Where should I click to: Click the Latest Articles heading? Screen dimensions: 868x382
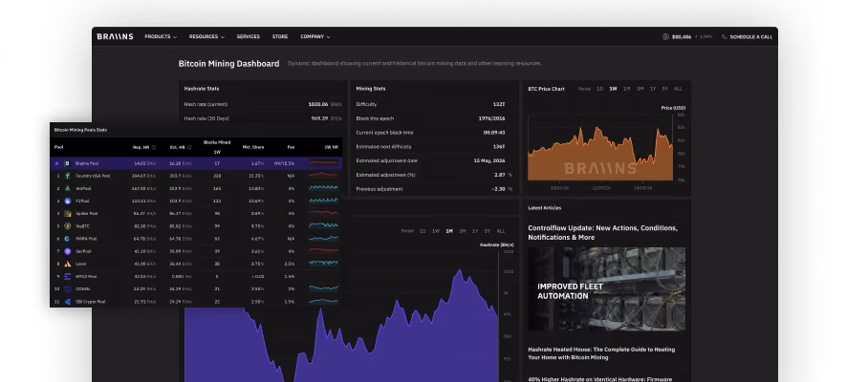point(544,208)
